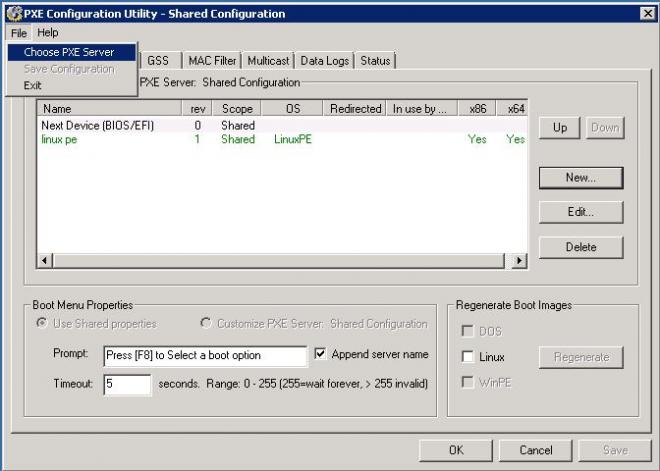This screenshot has width=660, height=471.
Task: Click the rev column header
Action: point(197,109)
